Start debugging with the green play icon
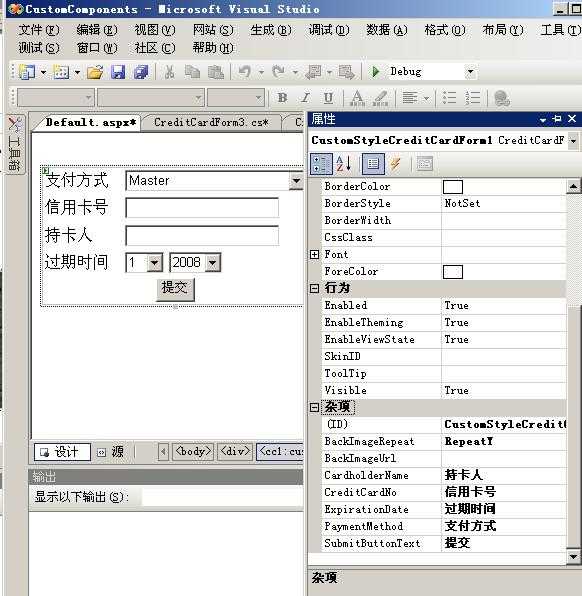This screenshot has height=596, width=582. 376,72
